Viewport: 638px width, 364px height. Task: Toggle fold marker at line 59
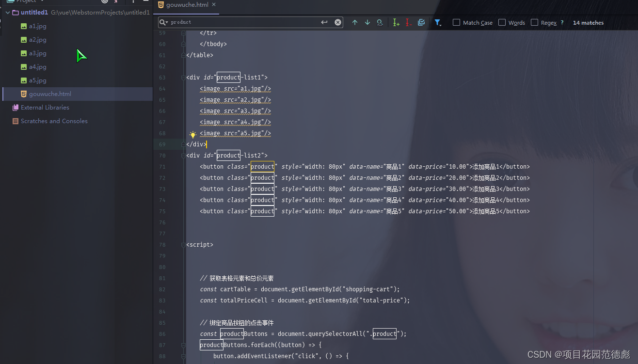[183, 33]
